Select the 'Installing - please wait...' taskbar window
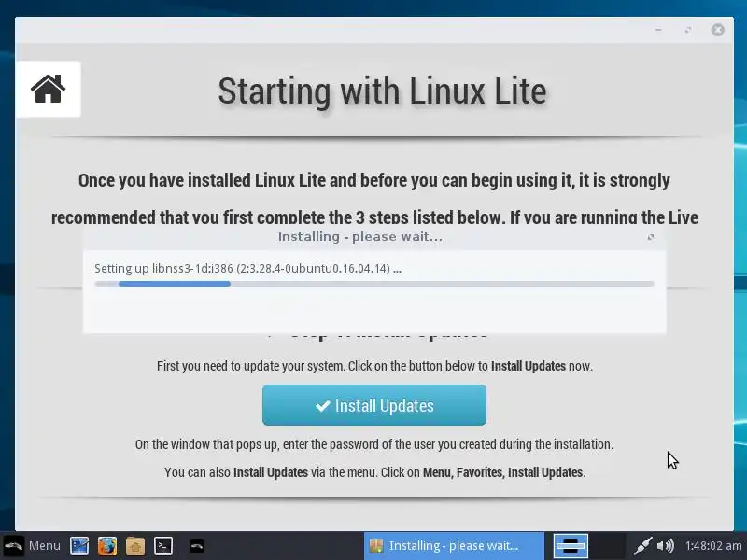This screenshot has width=747, height=560. pyautogui.click(x=454, y=546)
